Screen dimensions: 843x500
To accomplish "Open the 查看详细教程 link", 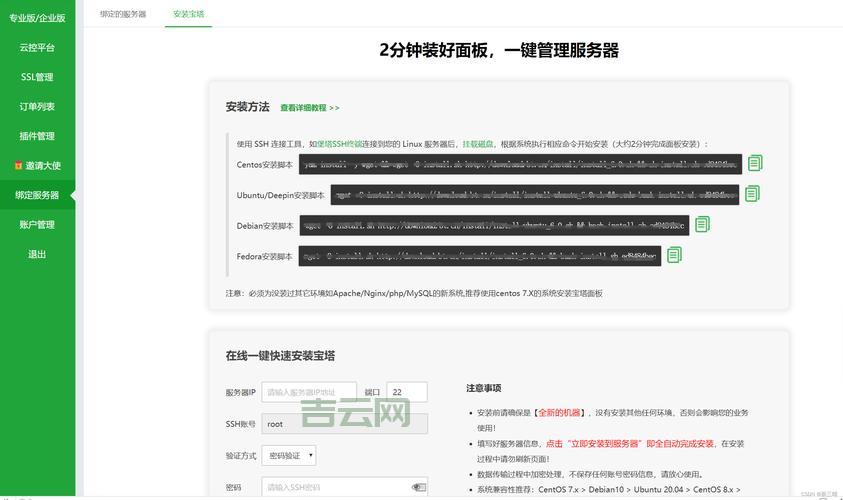I will (310, 108).
